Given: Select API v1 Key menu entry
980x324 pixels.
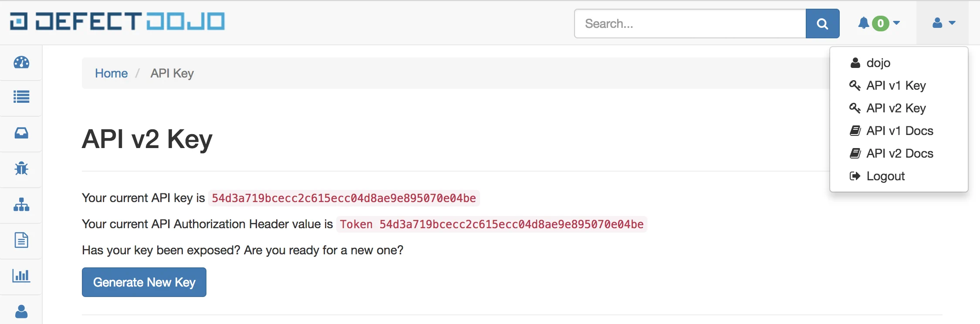Looking at the screenshot, I should pos(896,85).
